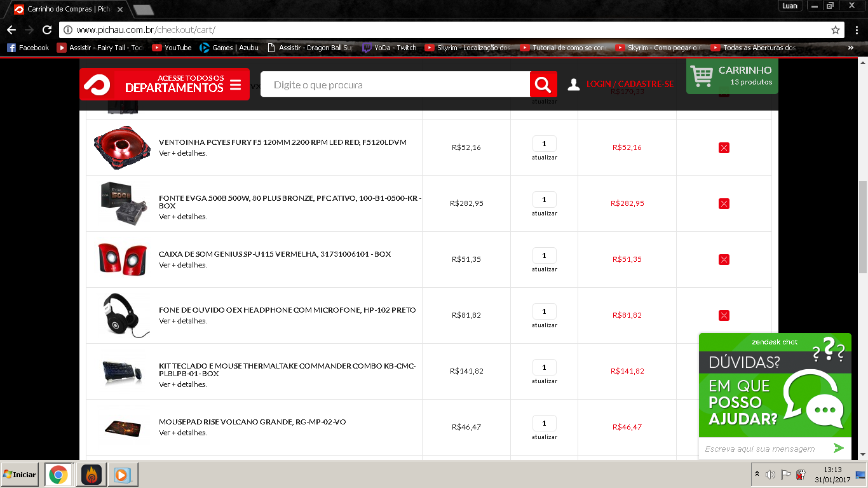Remove Fonte EVGA 500B from cart
The height and width of the screenshot is (488, 868).
[x=724, y=203]
